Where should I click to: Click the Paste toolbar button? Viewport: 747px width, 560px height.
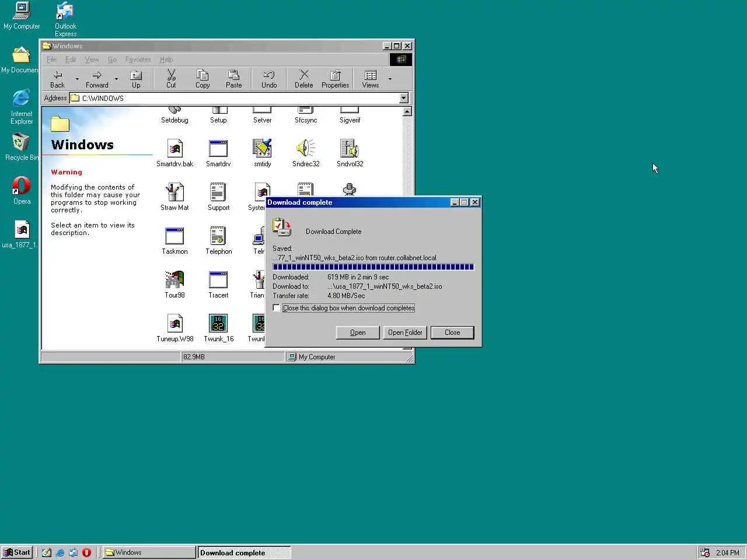234,79
